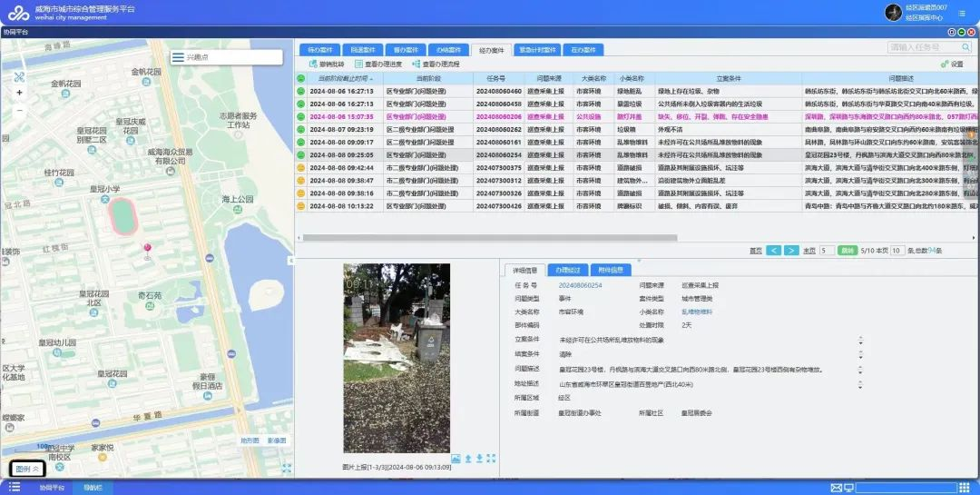The image size is (980, 495).
Task: Zoom in on the map with plus button
Action: (x=20, y=93)
